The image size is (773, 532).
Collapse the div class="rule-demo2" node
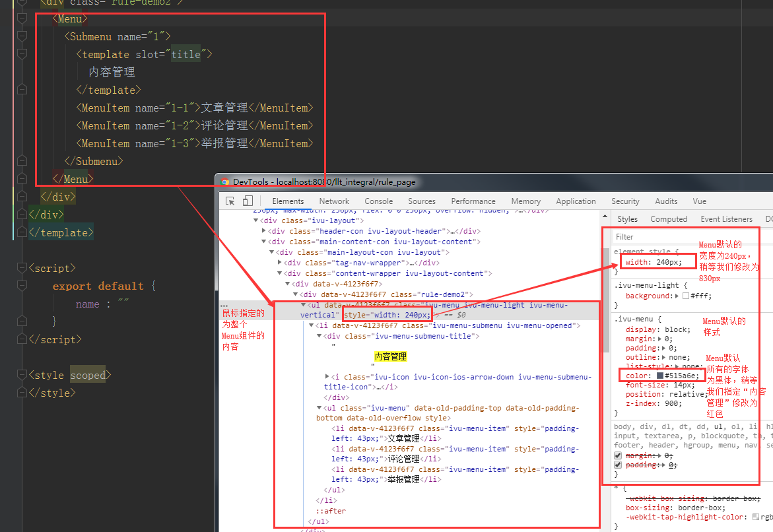[x=295, y=294]
